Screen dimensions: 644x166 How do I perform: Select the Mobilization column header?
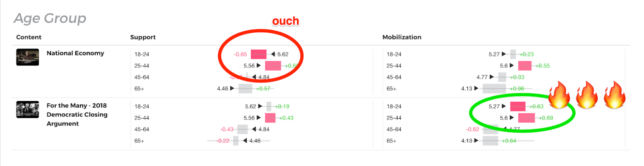(402, 37)
